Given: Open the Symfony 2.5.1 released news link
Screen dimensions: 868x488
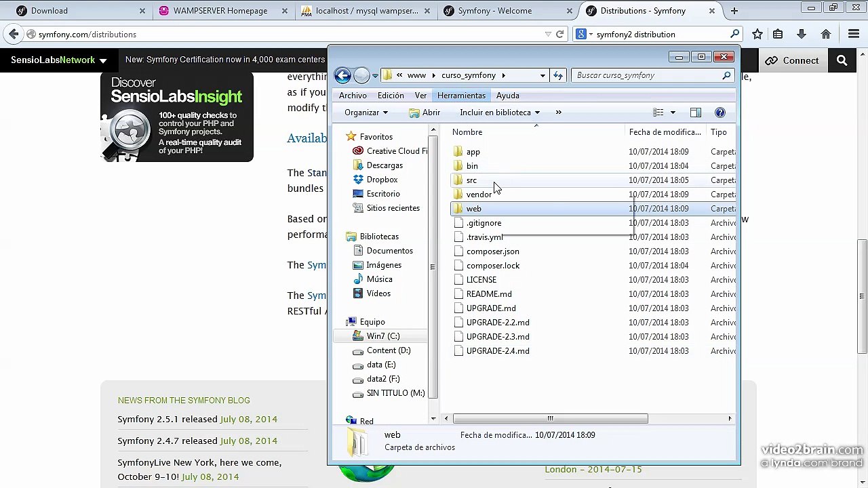Looking at the screenshot, I should click(x=167, y=420).
